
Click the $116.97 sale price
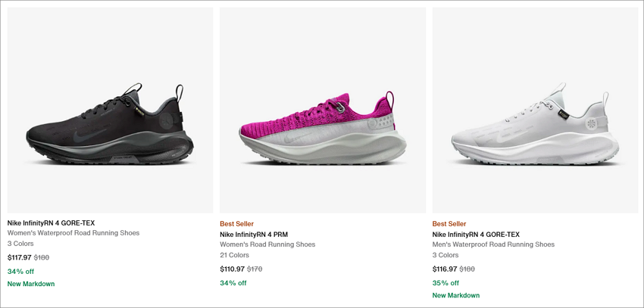tap(445, 269)
